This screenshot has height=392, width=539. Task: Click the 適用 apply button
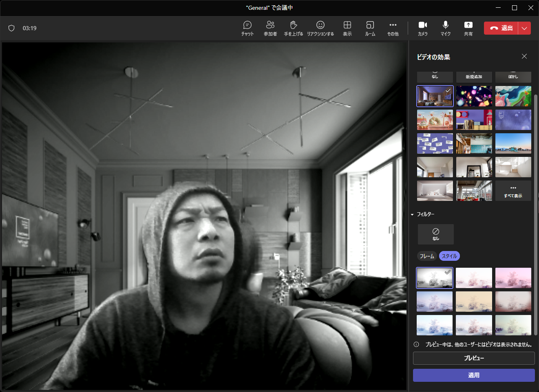474,375
